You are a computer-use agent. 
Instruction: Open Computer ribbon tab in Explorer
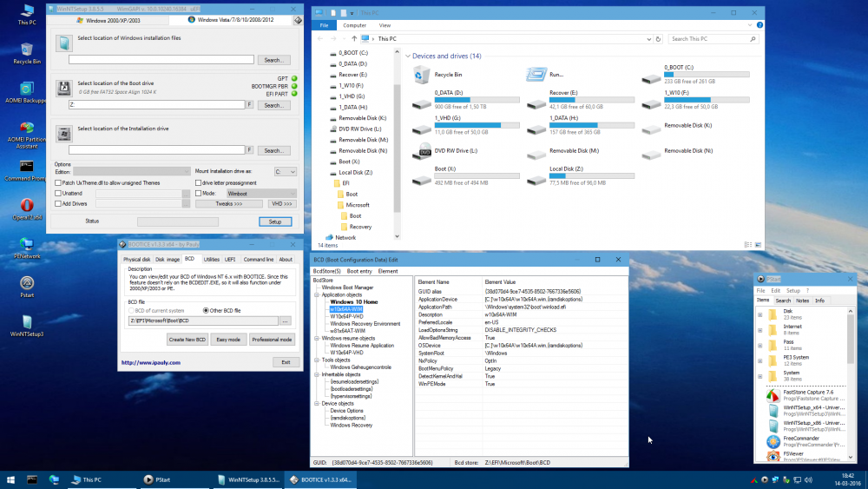[354, 25]
